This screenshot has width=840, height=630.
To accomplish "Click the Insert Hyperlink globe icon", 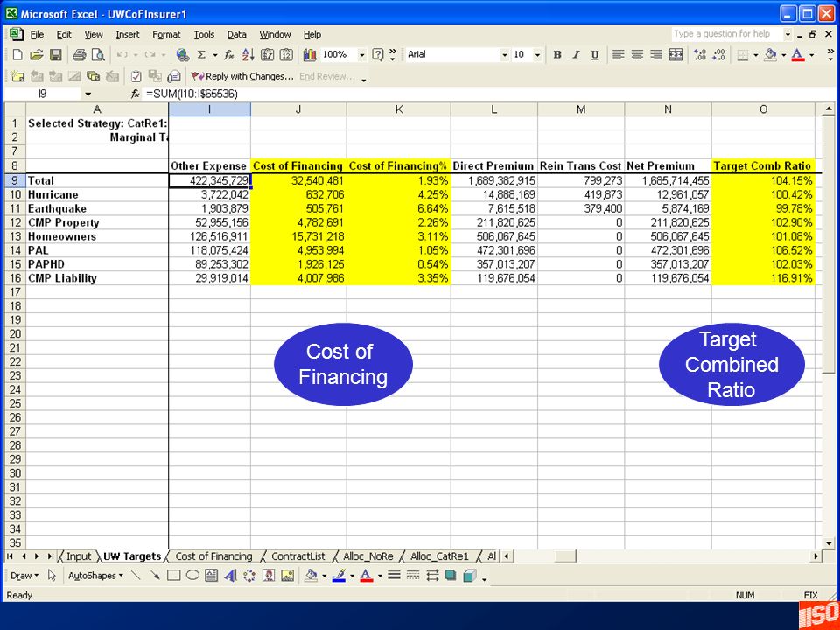I will pos(183,54).
